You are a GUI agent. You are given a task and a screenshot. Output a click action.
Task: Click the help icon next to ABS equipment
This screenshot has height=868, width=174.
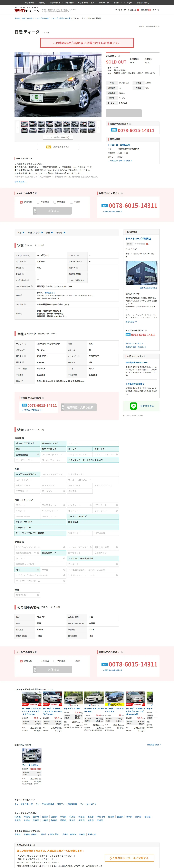pyautogui.click(x=38, y=570)
